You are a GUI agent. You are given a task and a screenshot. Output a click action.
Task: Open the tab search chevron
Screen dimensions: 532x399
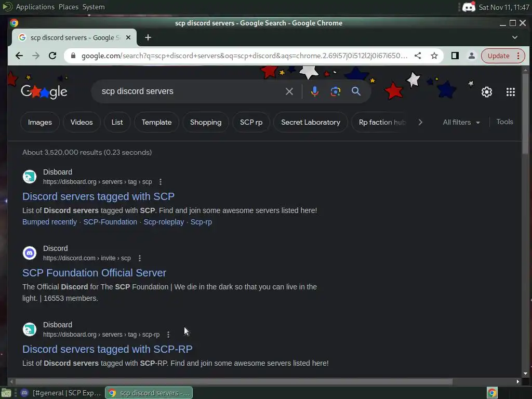click(x=515, y=37)
